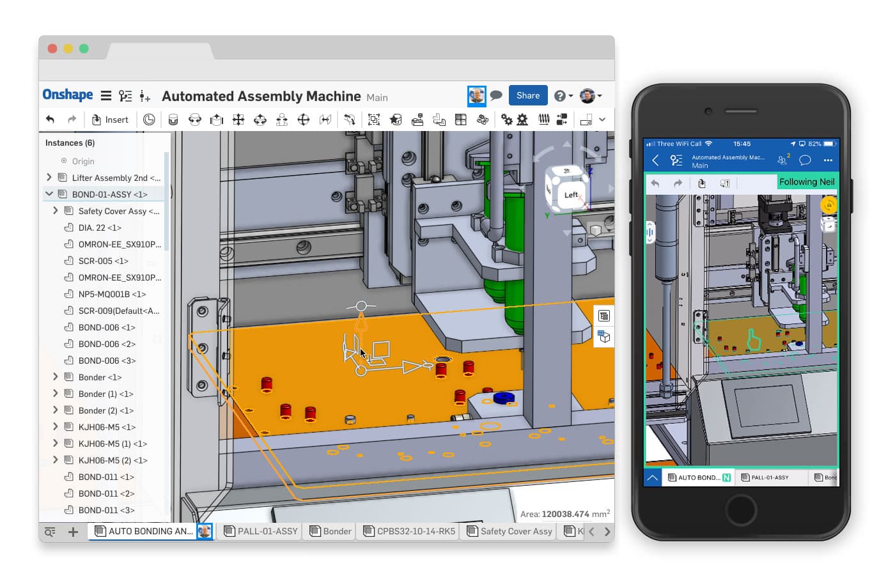Expand Lifter Assembly 2nd in instance list
Image resolution: width=895 pixels, height=588 pixels.
pos(49,177)
